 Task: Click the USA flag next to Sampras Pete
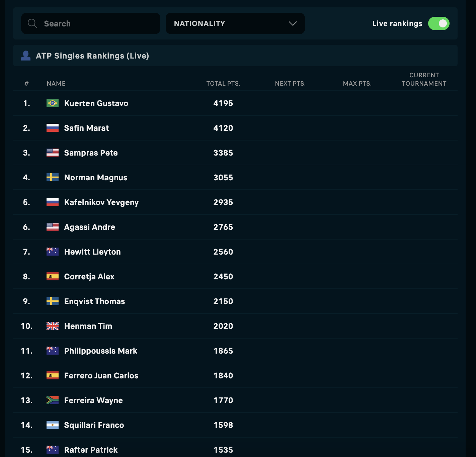click(x=53, y=153)
